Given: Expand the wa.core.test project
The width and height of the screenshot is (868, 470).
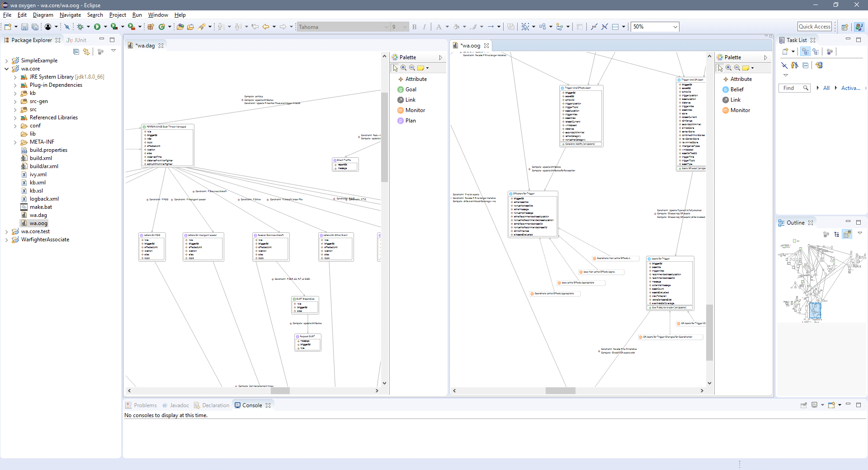Looking at the screenshot, I should point(6,231).
